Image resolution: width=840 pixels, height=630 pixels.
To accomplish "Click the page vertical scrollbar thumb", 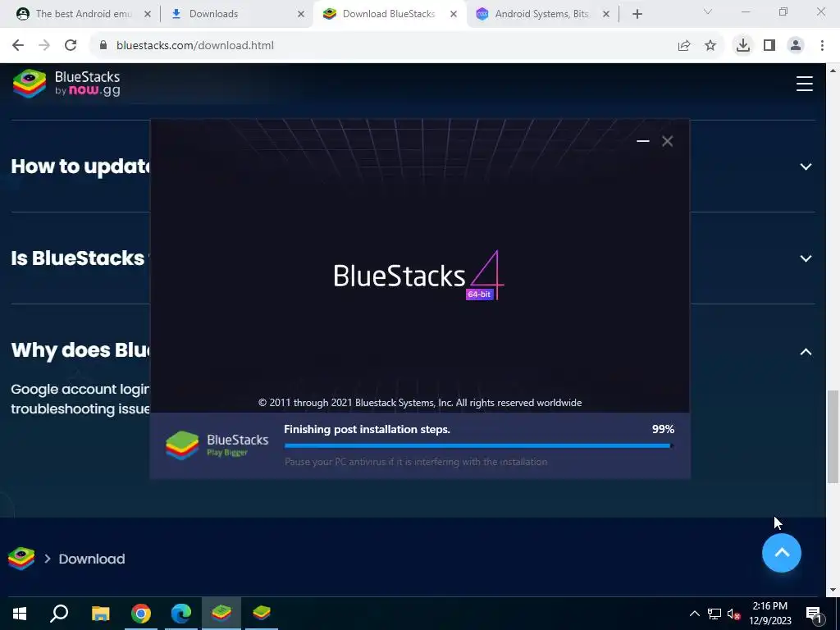I will tap(833, 436).
